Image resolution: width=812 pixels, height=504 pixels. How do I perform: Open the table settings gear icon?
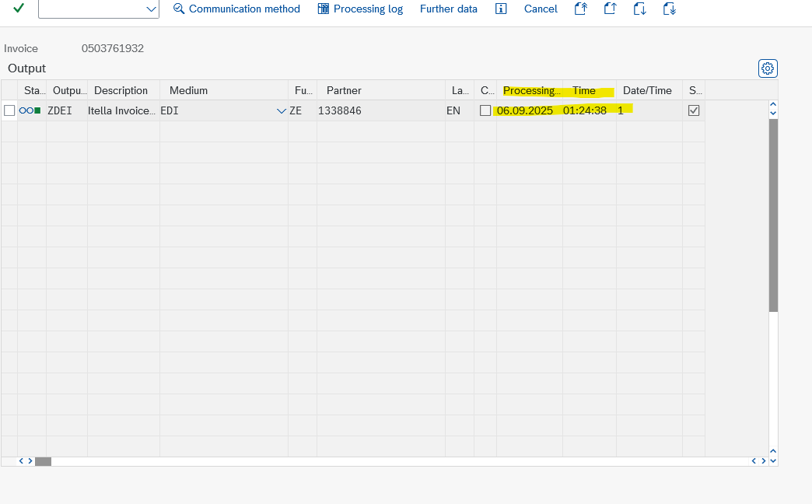coord(768,68)
